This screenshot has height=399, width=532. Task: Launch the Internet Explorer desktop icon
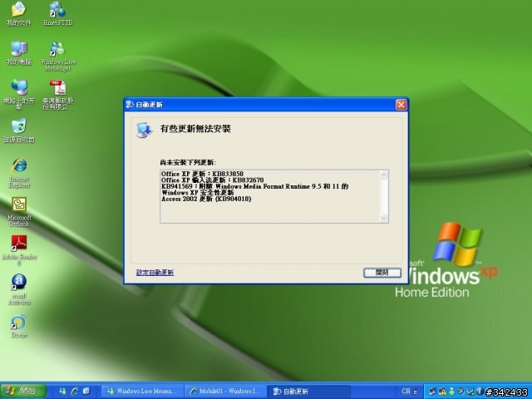[x=19, y=173]
